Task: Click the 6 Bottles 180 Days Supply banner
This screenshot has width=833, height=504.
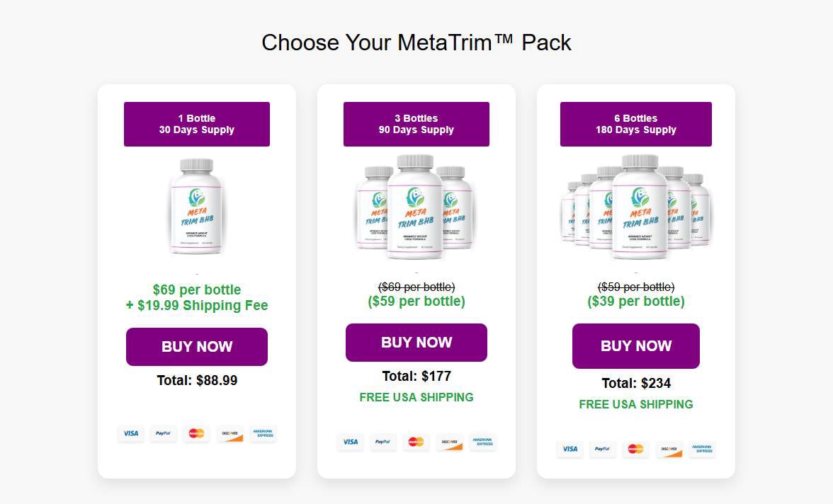Action: click(x=635, y=124)
